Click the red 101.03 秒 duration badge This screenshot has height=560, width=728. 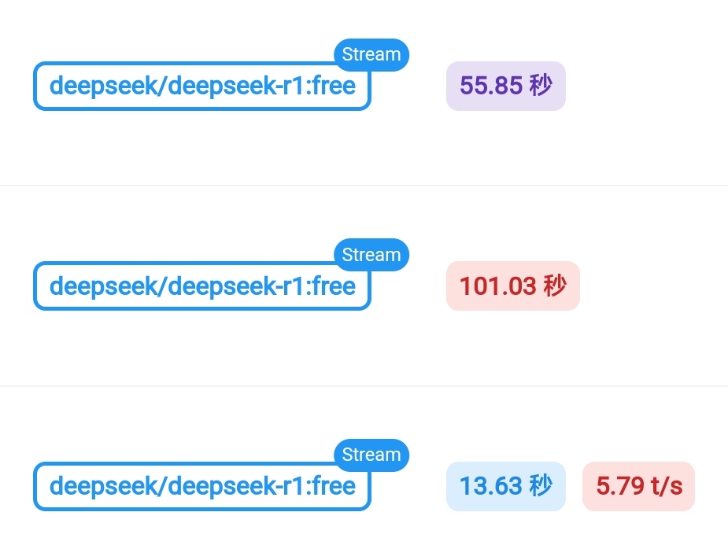[513, 286]
